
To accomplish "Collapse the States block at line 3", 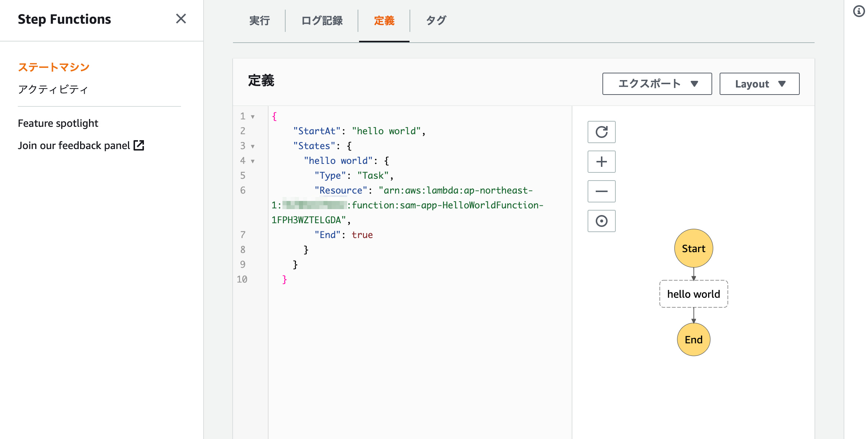I will click(x=253, y=146).
